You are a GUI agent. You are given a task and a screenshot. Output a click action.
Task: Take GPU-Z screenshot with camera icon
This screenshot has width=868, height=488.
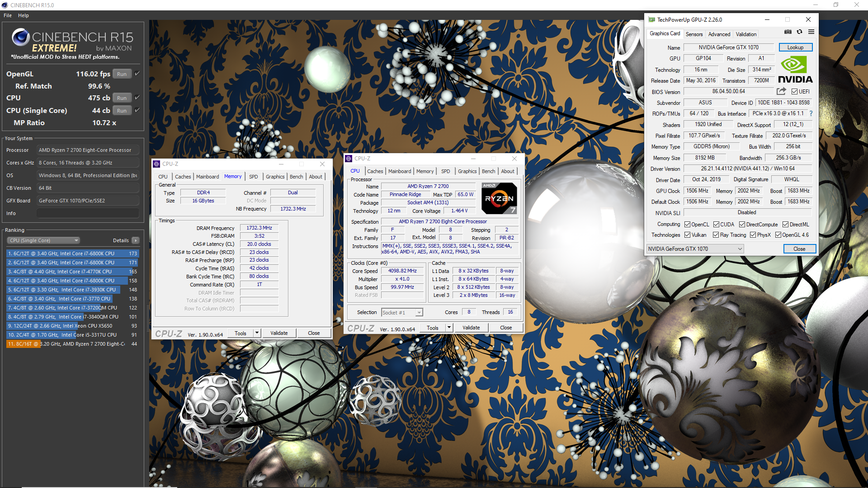788,32
